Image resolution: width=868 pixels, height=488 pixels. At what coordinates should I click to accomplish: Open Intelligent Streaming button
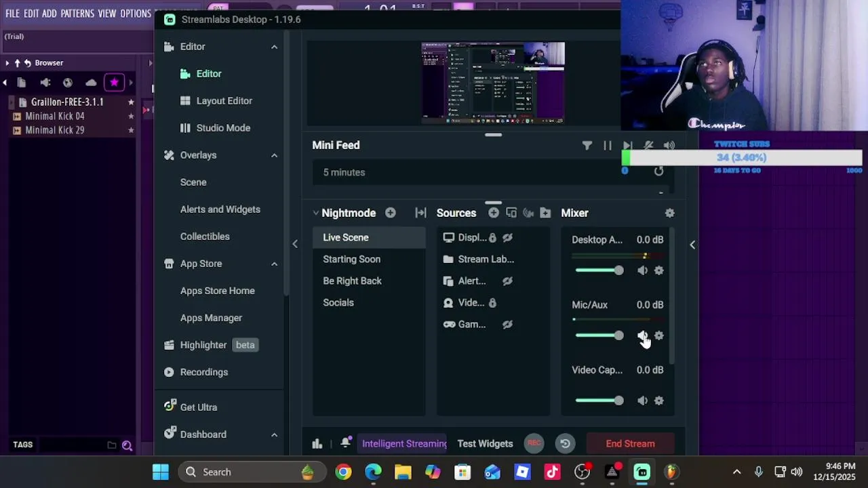coord(403,443)
